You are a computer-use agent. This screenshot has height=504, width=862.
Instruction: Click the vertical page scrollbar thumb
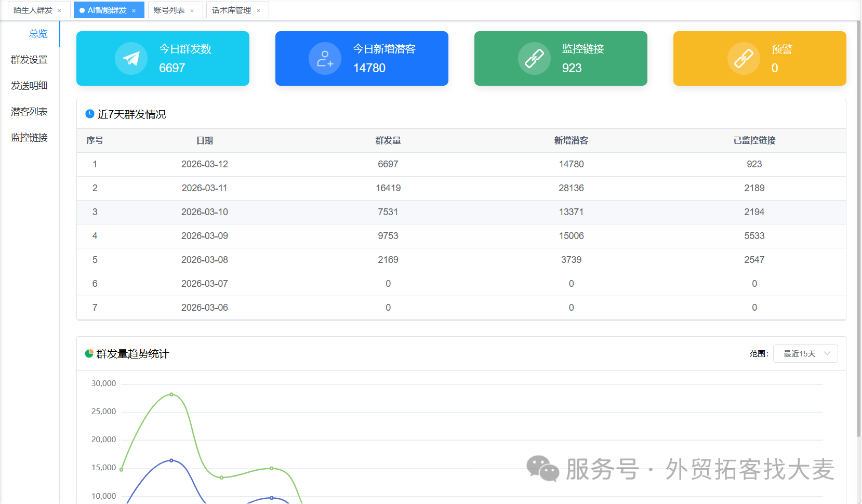click(x=858, y=229)
